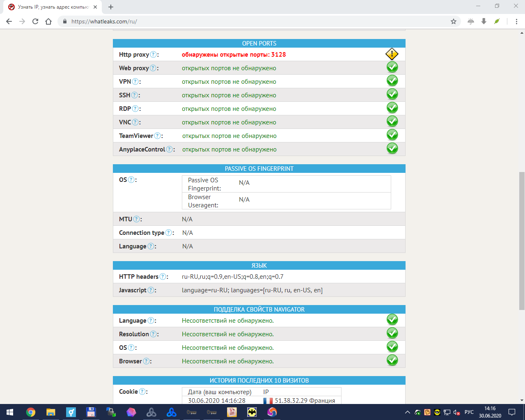525x420 pixels.
Task: Open the blue floppy disk app in the taskbar
Action: coord(91,412)
